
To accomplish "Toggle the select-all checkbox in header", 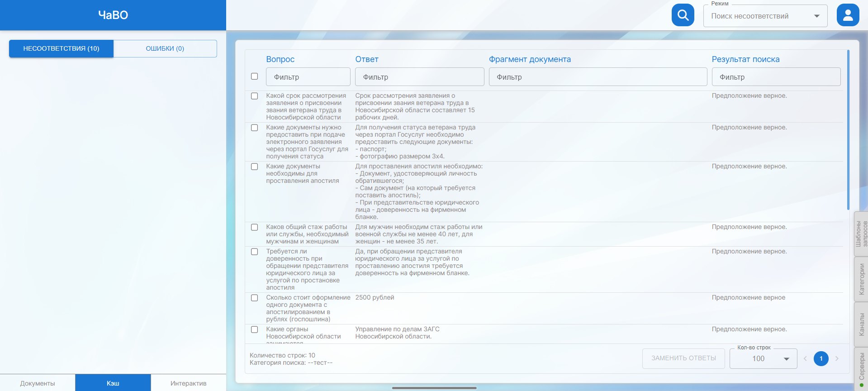I will point(255,76).
